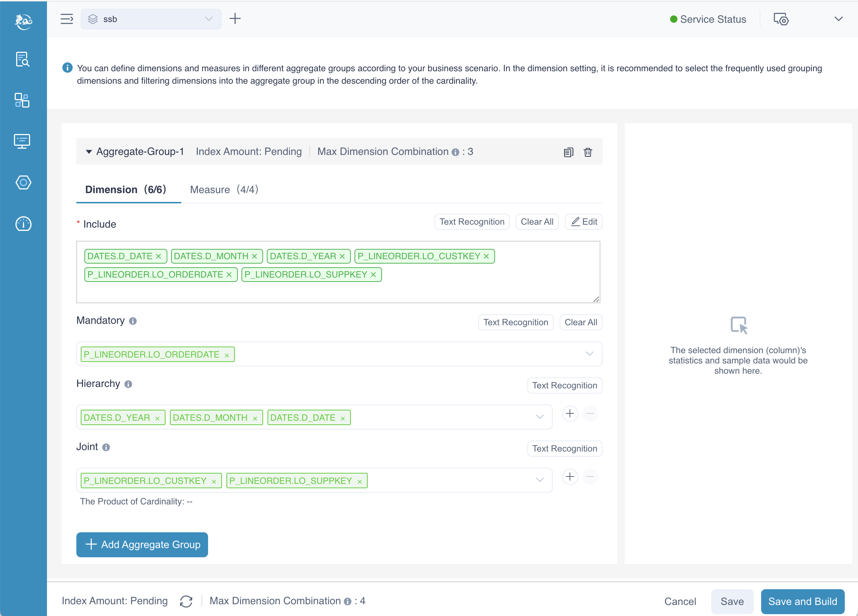Remove DATES.D_MONTH from Include dimensions

point(255,257)
